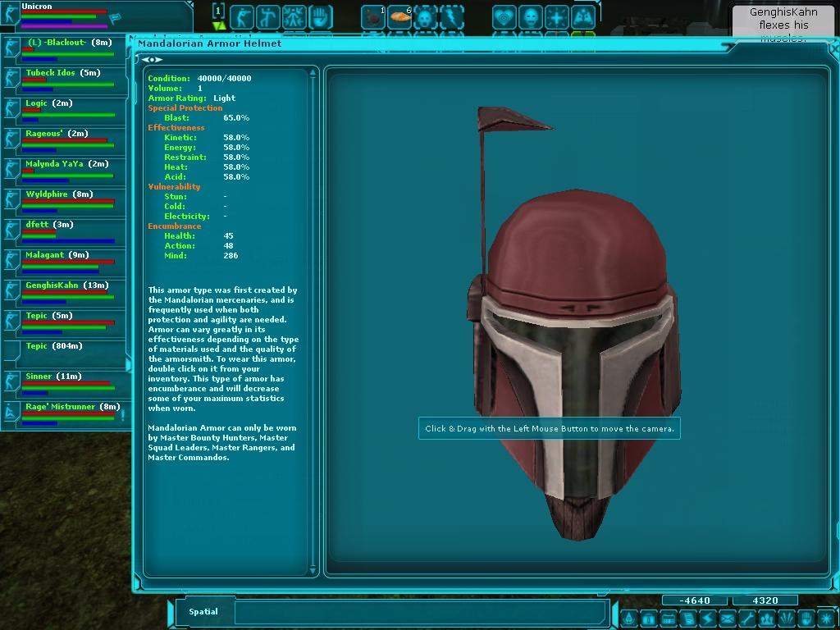
Task: Click Unicron's player portrait icon
Action: click(x=10, y=13)
